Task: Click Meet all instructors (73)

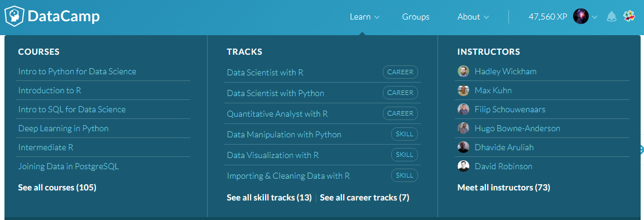Action: click(x=503, y=188)
